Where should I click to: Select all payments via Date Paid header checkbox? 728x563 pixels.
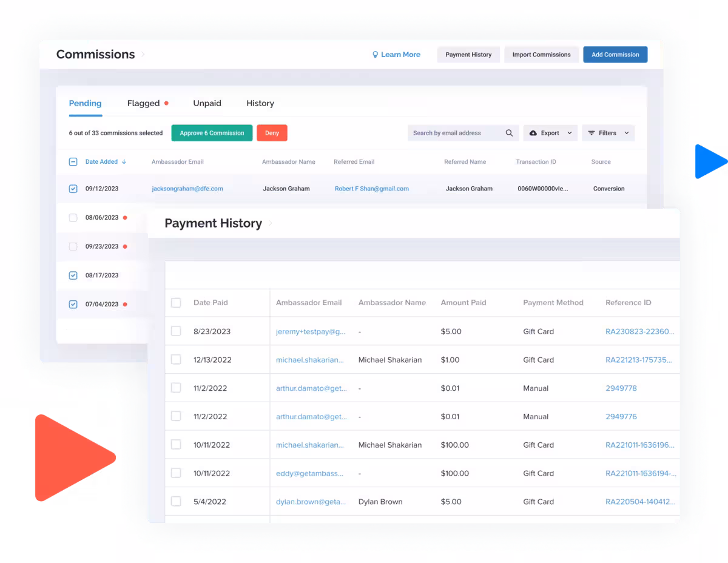(176, 303)
